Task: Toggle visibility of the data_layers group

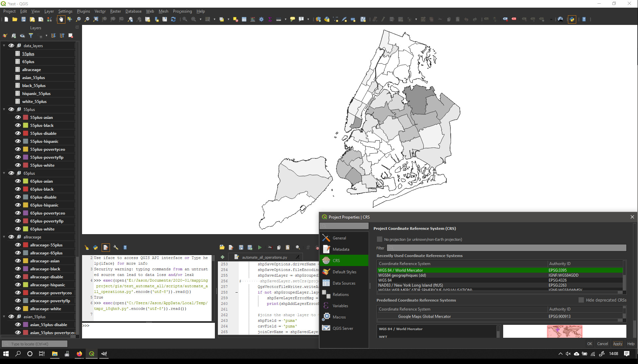Action: point(11,45)
